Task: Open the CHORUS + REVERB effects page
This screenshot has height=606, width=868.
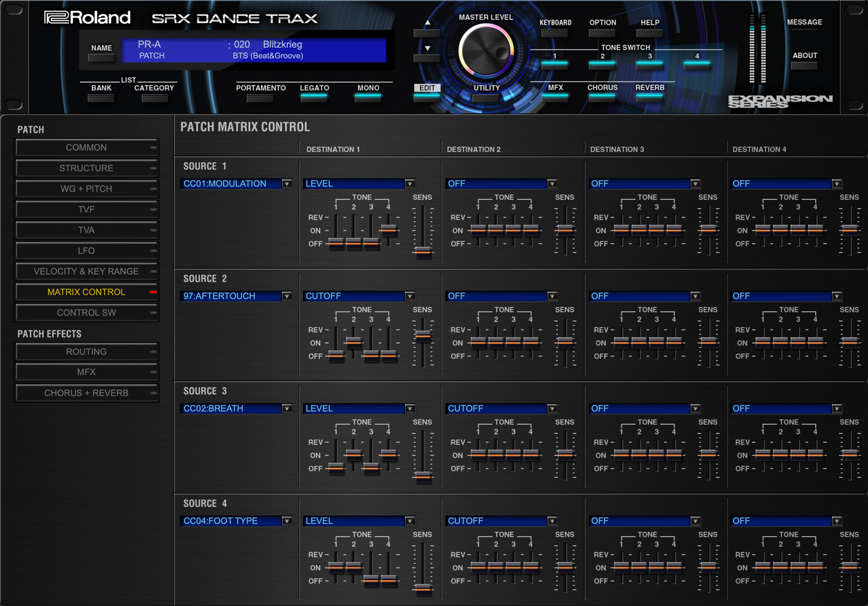Action: [87, 393]
